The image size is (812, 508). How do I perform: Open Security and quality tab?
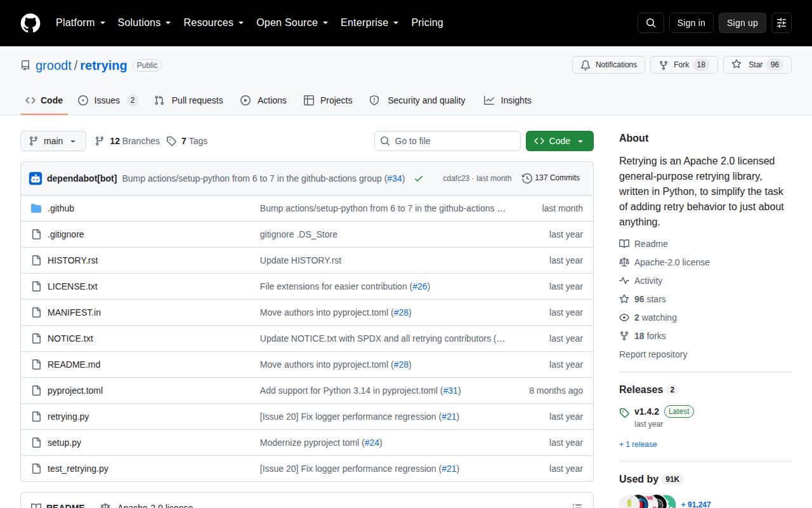pyautogui.click(x=417, y=100)
